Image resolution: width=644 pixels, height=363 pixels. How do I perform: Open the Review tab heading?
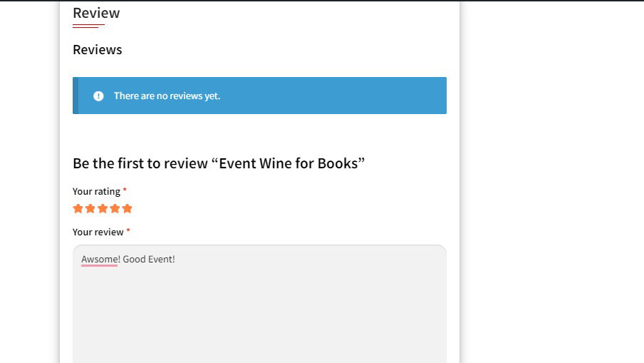(x=96, y=13)
